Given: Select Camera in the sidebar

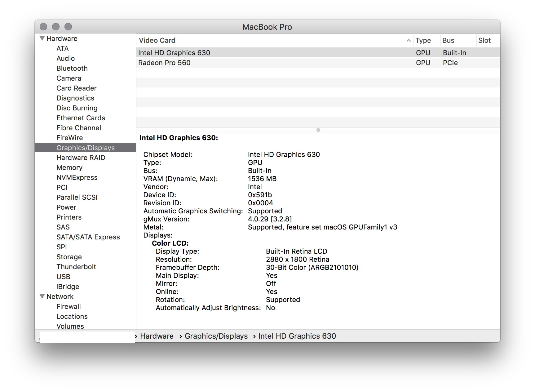Looking at the screenshot, I should point(69,78).
